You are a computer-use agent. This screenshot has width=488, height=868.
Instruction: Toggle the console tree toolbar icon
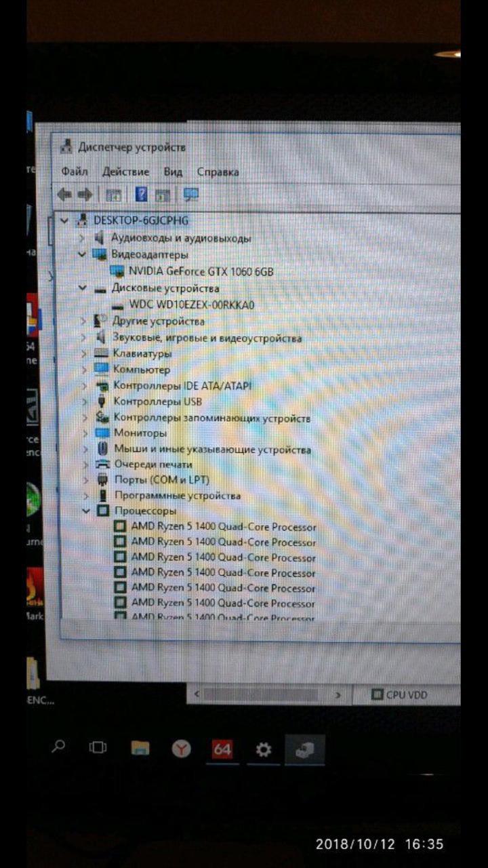pos(114,195)
